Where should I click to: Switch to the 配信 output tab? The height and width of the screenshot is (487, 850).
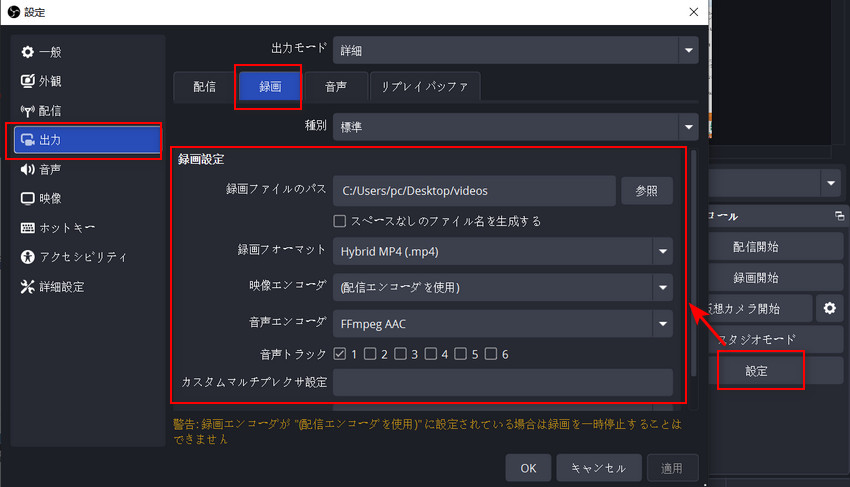tap(204, 87)
